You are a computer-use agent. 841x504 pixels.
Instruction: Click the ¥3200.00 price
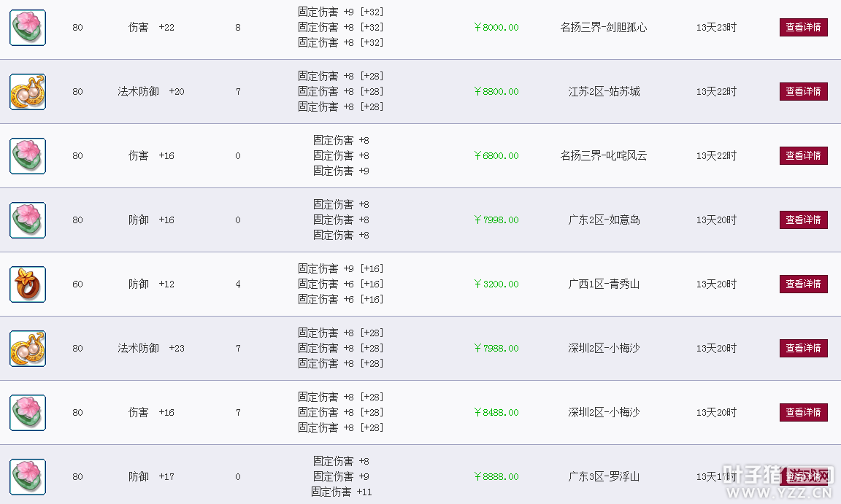(x=496, y=284)
